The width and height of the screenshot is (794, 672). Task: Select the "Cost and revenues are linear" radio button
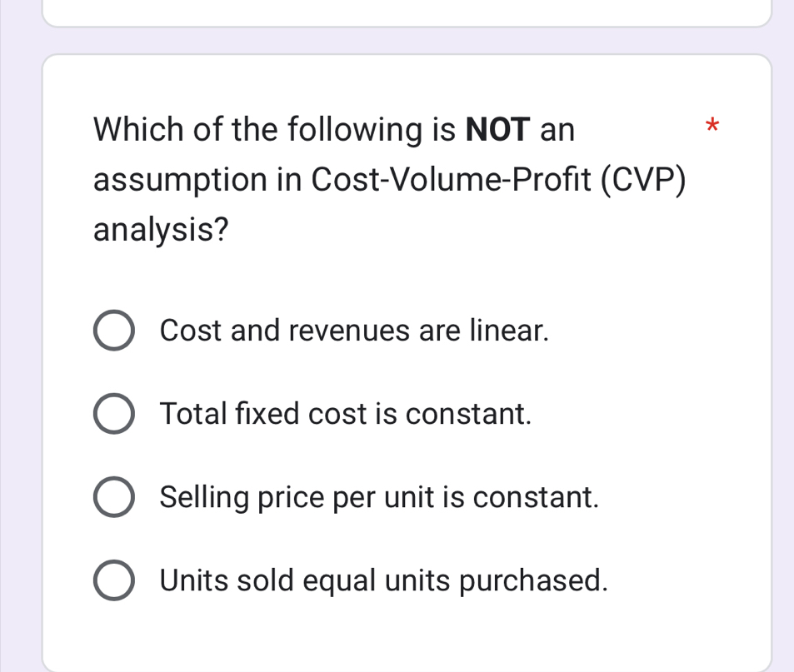point(113,331)
